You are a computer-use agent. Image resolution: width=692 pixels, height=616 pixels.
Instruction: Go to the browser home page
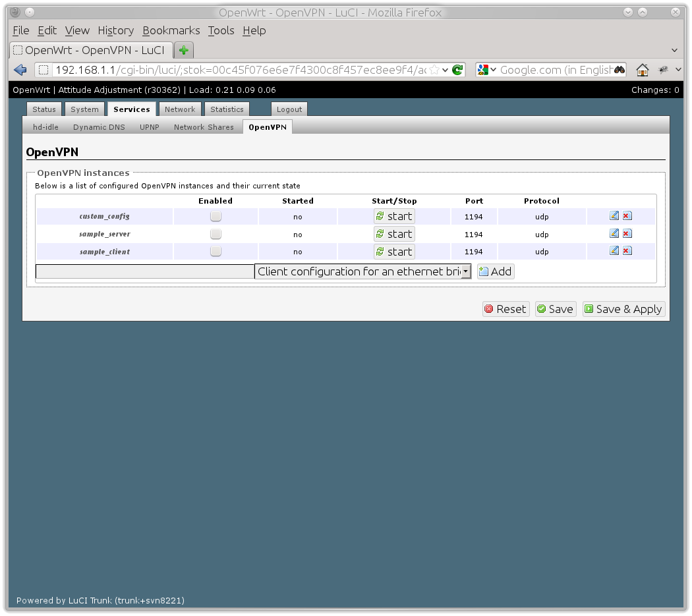pyautogui.click(x=642, y=70)
